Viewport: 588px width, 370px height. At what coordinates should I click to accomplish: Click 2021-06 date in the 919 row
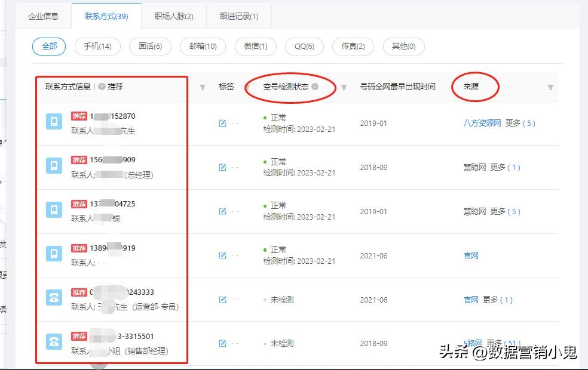point(373,256)
